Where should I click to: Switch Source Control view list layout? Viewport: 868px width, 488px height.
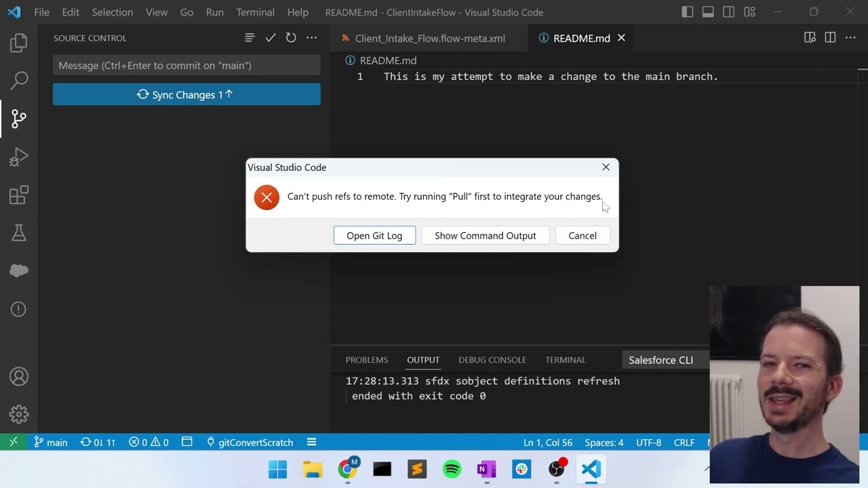(x=250, y=38)
